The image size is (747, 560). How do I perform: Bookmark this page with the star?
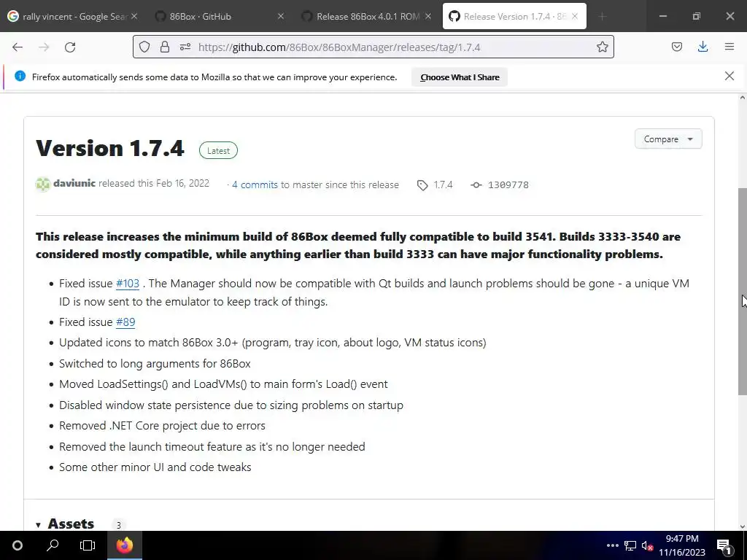[602, 47]
